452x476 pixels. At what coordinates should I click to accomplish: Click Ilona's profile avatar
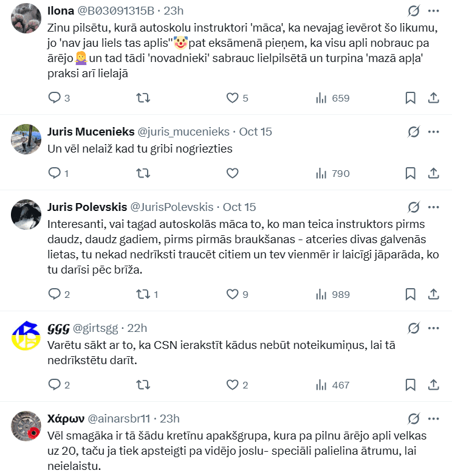pyautogui.click(x=26, y=18)
